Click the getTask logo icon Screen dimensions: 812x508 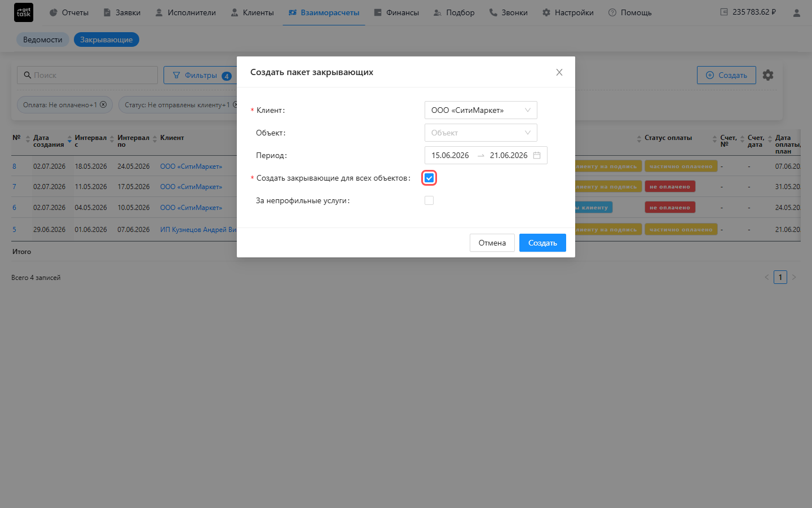click(24, 12)
